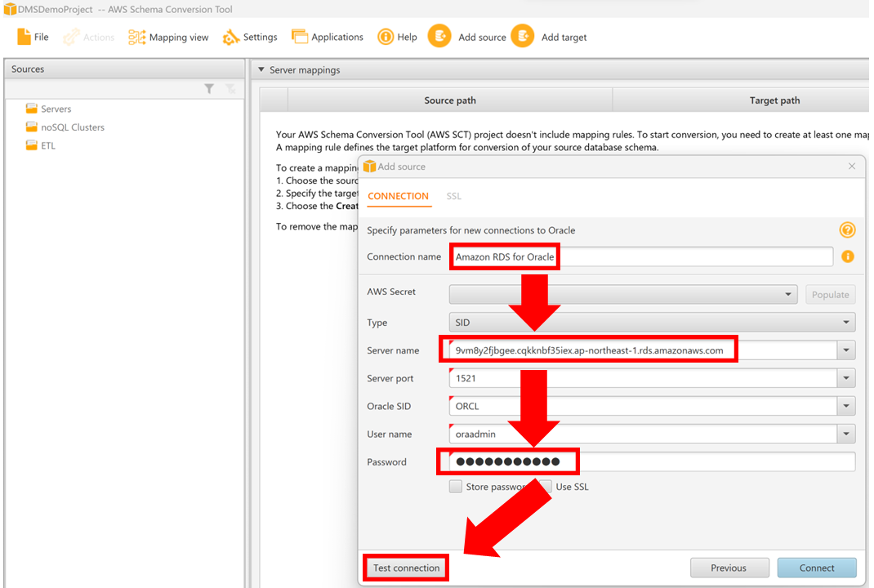Click the Add target orange icon
Screen dimensions: 874x588
click(522, 36)
